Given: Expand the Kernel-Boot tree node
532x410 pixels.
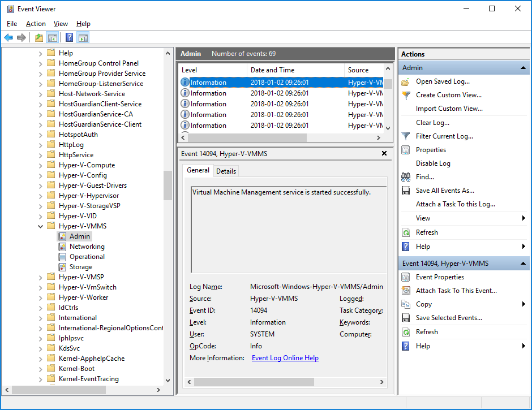Looking at the screenshot, I should (x=40, y=369).
